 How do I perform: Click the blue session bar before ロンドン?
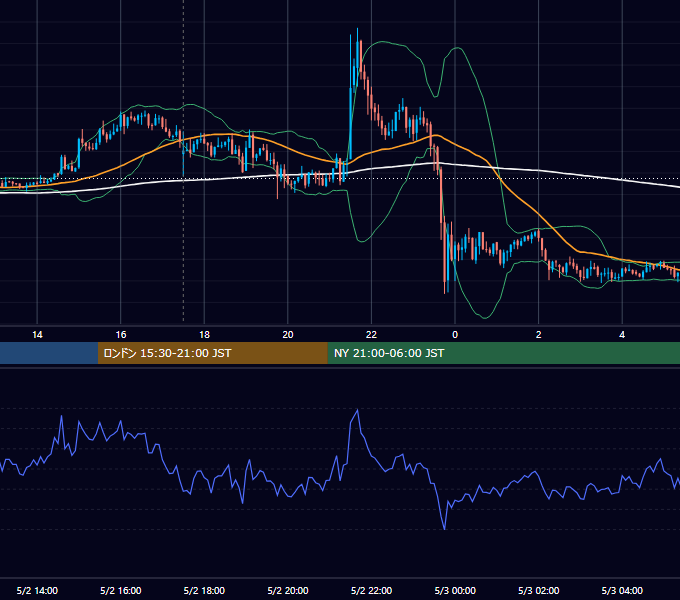pyautogui.click(x=49, y=353)
